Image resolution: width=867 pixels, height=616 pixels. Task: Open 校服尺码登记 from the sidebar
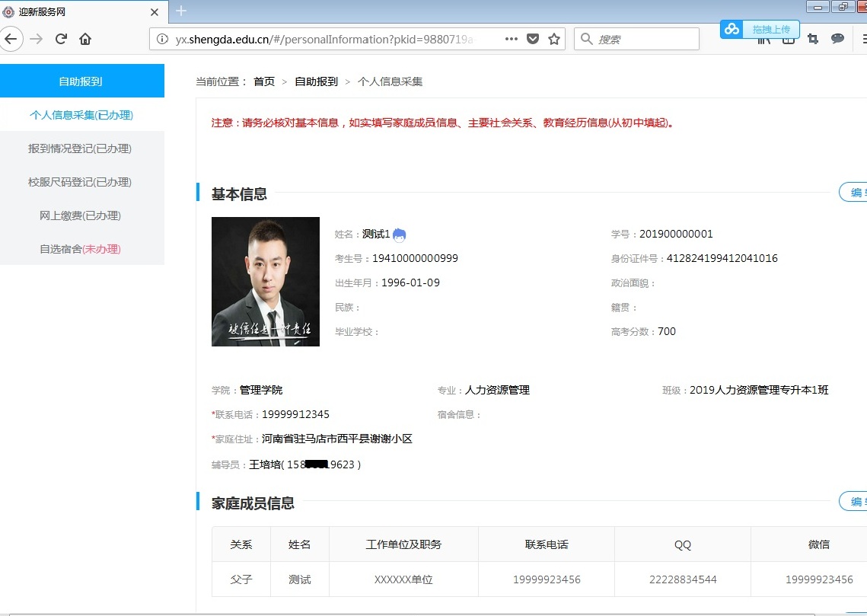pos(80,182)
